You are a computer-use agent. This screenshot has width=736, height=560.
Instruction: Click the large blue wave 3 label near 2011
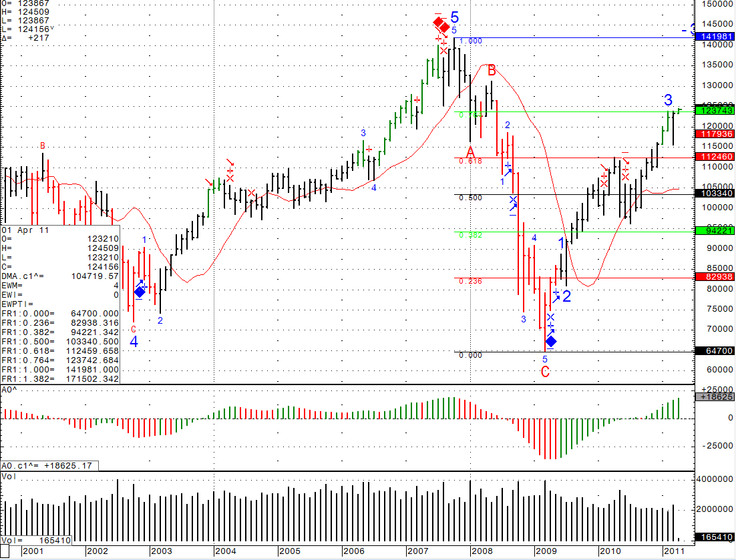point(668,101)
